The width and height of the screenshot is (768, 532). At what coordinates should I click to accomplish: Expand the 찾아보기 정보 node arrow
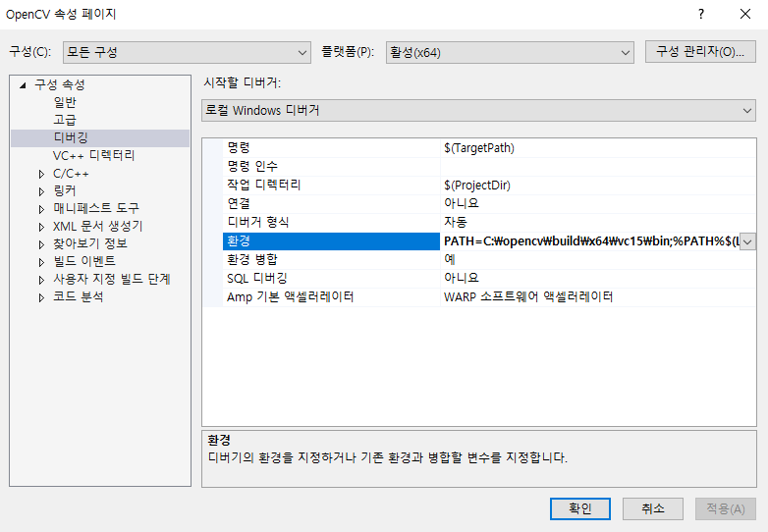[41, 244]
